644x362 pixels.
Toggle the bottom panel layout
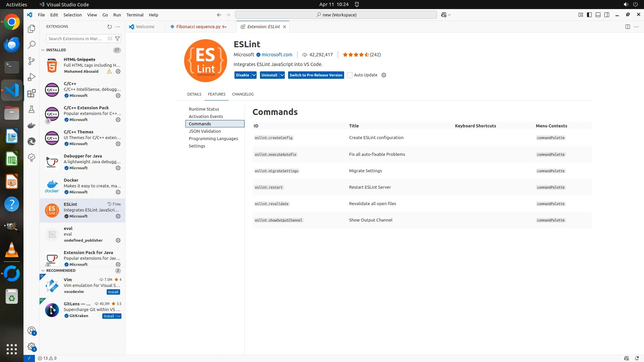(x=598, y=15)
